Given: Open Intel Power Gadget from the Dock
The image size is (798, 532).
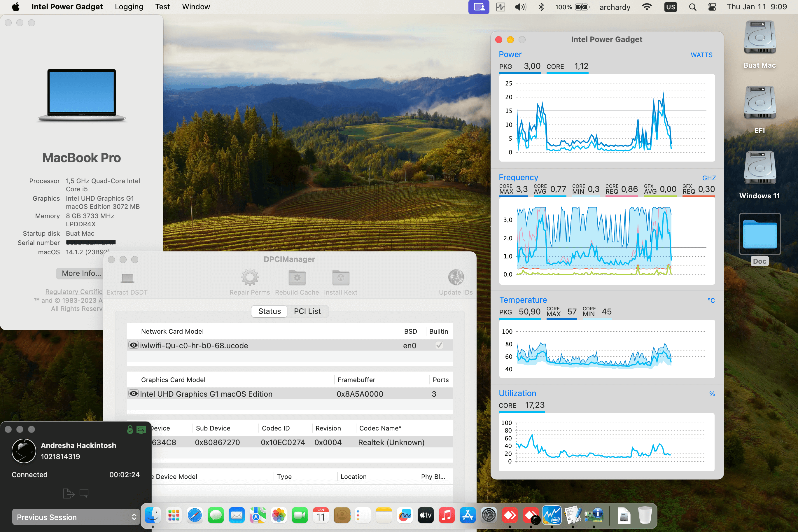Looking at the screenshot, I should point(552,515).
